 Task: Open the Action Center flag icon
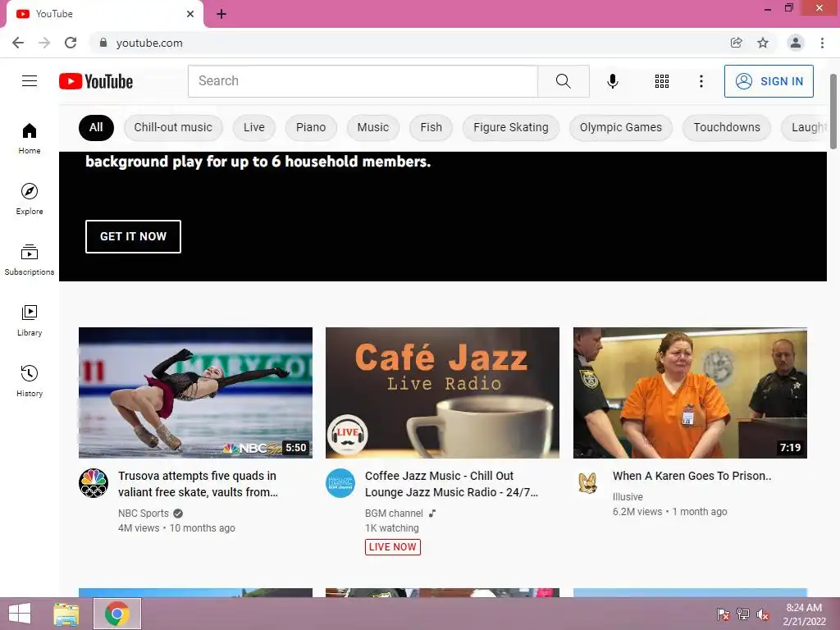point(724,614)
